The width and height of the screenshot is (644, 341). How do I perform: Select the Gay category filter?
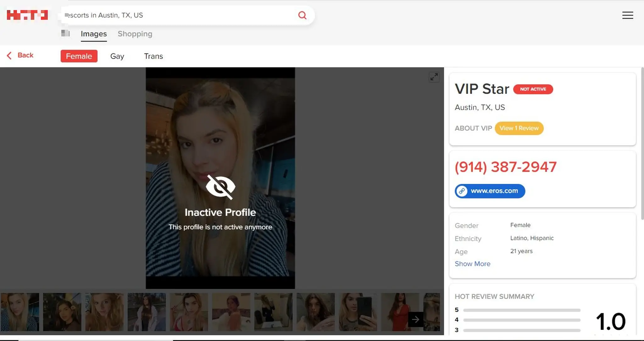[117, 56]
